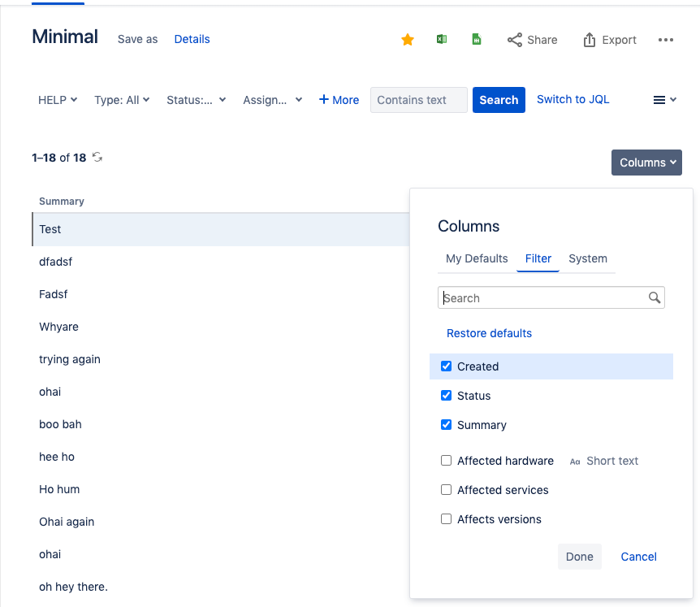Image resolution: width=700 pixels, height=607 pixels.
Task: Click the refresh results icon
Action: pyautogui.click(x=97, y=157)
